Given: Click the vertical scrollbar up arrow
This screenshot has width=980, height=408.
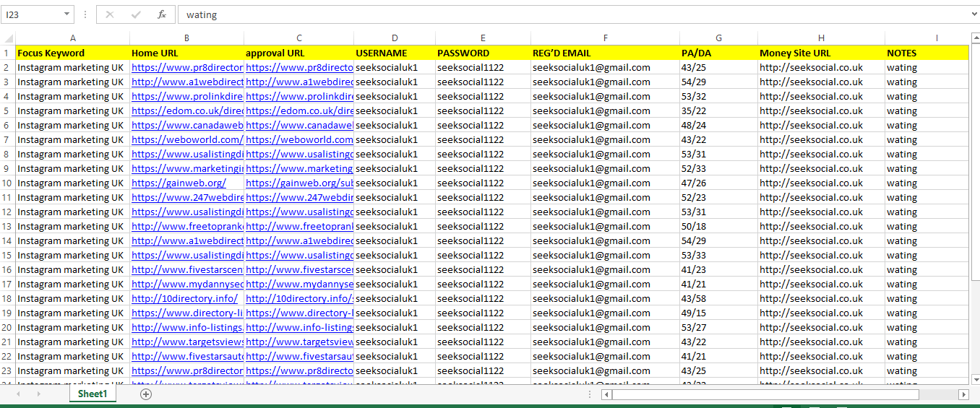Looking at the screenshot, I should pos(974,38).
